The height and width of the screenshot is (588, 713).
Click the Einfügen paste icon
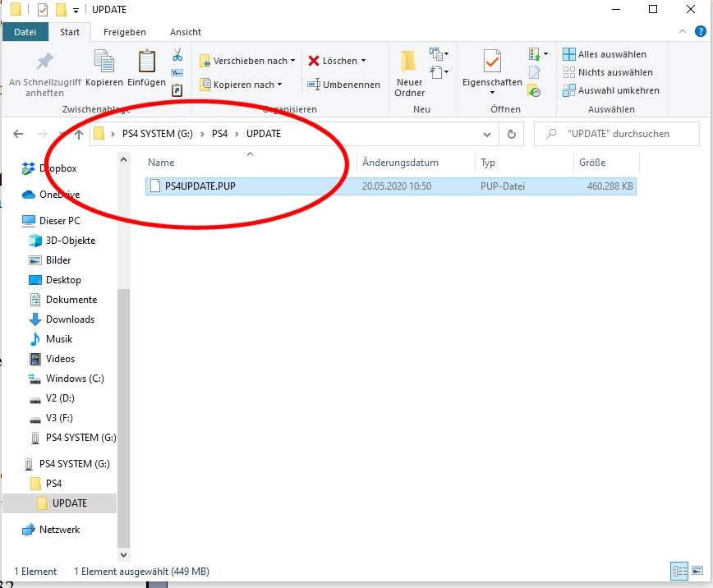pyautogui.click(x=146, y=62)
